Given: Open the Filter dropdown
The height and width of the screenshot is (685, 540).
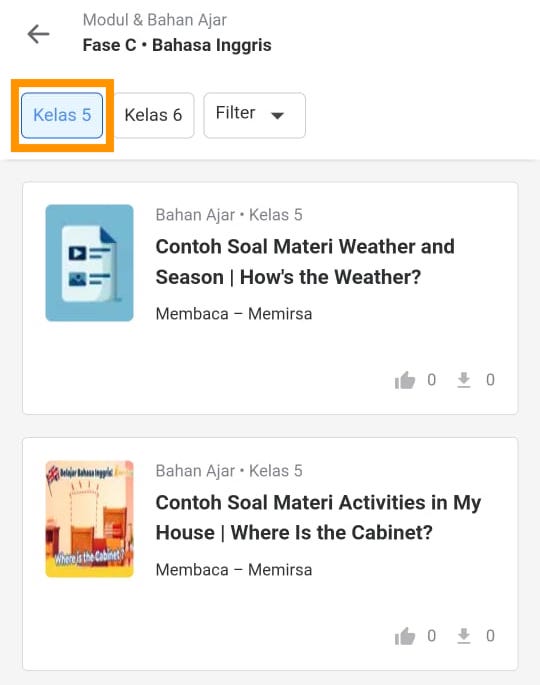Looking at the screenshot, I should [x=254, y=115].
